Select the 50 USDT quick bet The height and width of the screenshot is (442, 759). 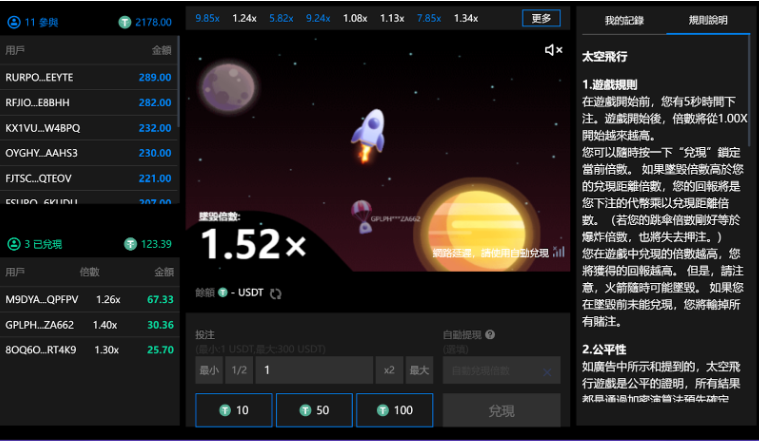tap(313, 410)
